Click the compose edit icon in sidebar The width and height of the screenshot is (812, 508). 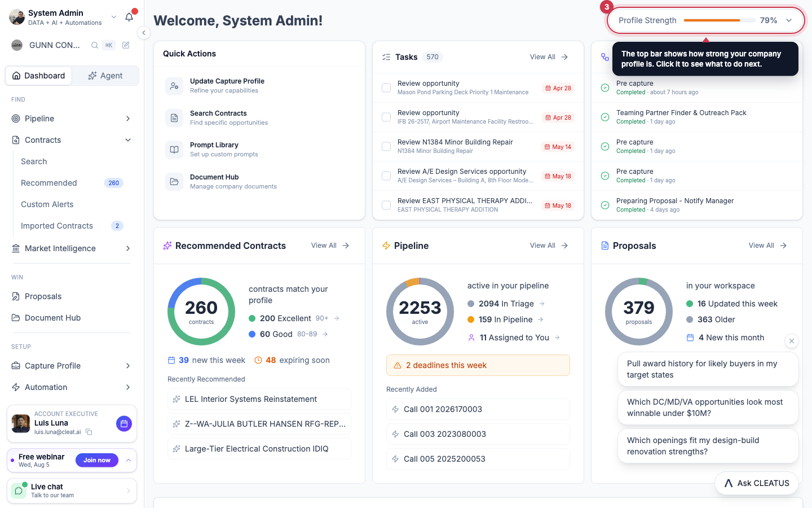tap(126, 45)
